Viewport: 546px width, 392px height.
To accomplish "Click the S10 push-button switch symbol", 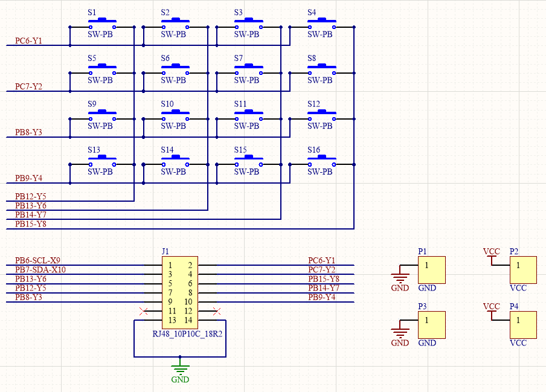I will pyautogui.click(x=175, y=115).
